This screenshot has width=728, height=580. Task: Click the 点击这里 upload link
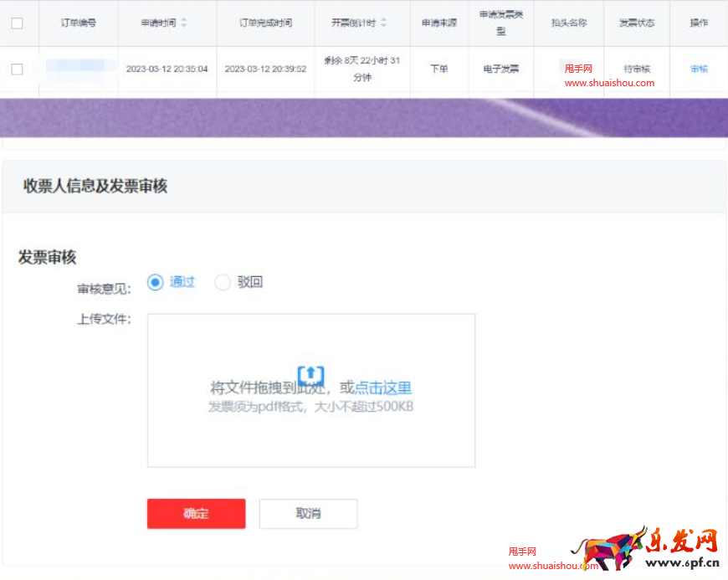383,388
